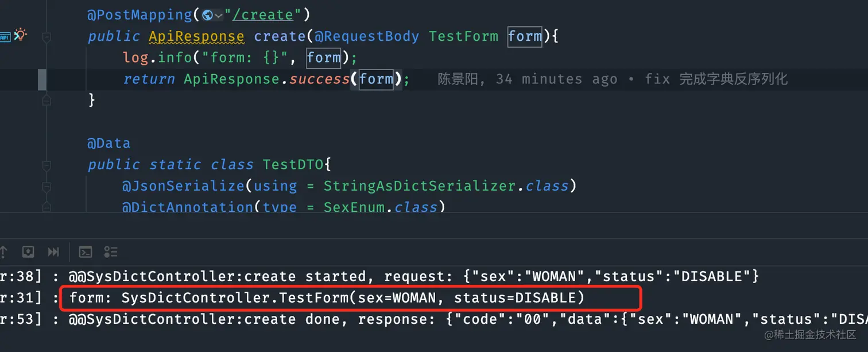
Task: Collapse the create method using fold marker
Action: click(46, 37)
